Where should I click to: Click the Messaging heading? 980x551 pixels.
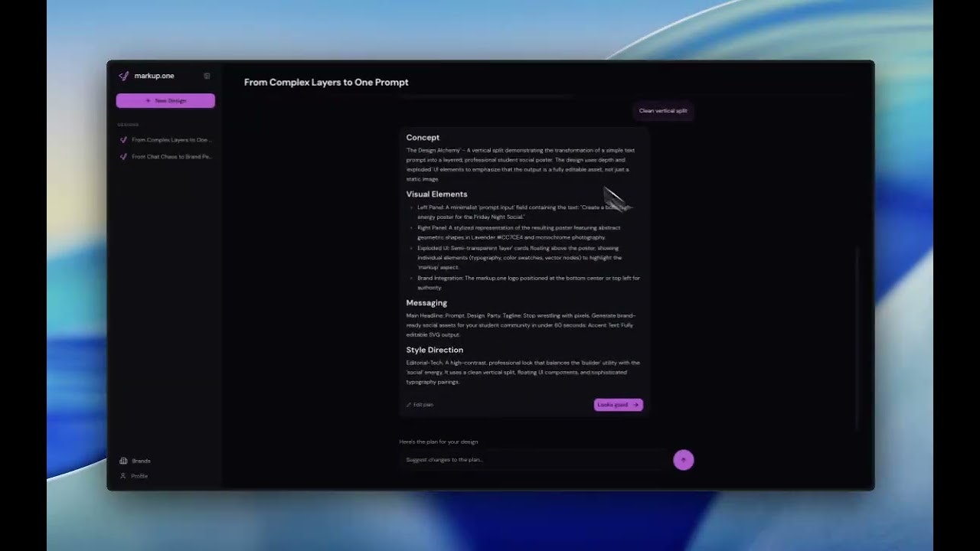[x=426, y=303]
